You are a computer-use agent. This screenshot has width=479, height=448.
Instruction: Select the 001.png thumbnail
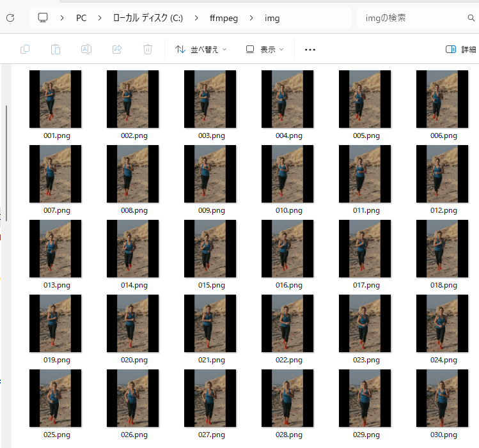(x=56, y=99)
